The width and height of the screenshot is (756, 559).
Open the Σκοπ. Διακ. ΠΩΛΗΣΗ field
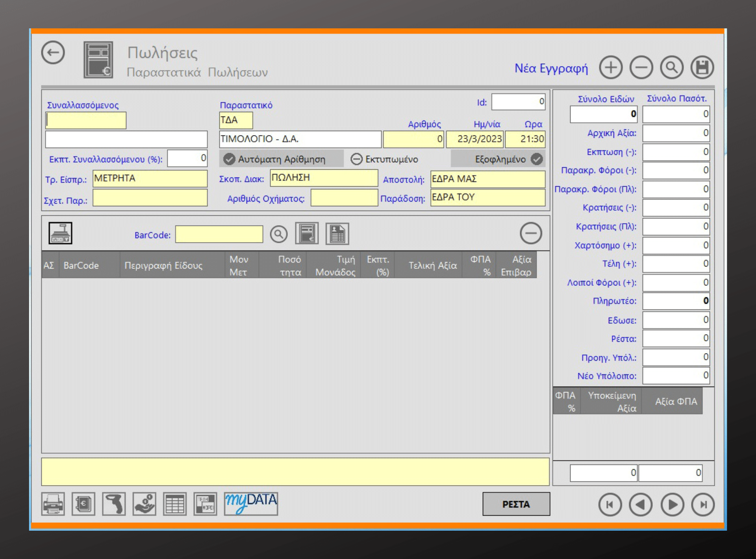(324, 178)
